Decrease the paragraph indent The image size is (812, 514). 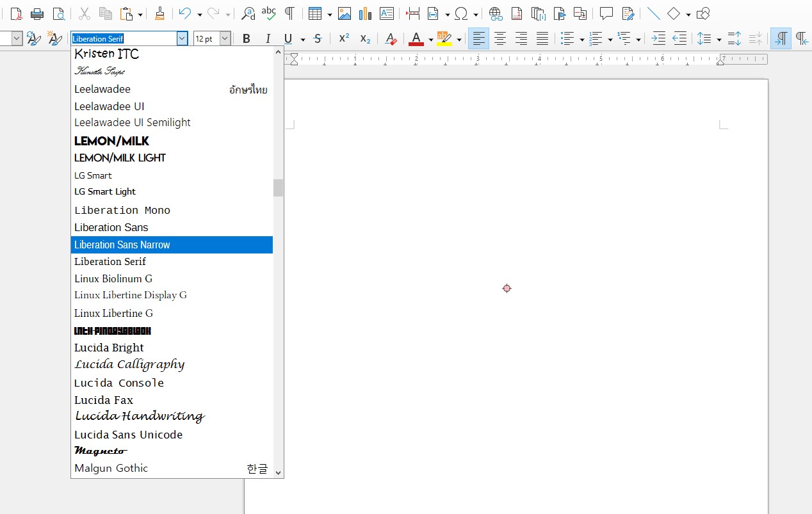pos(679,39)
